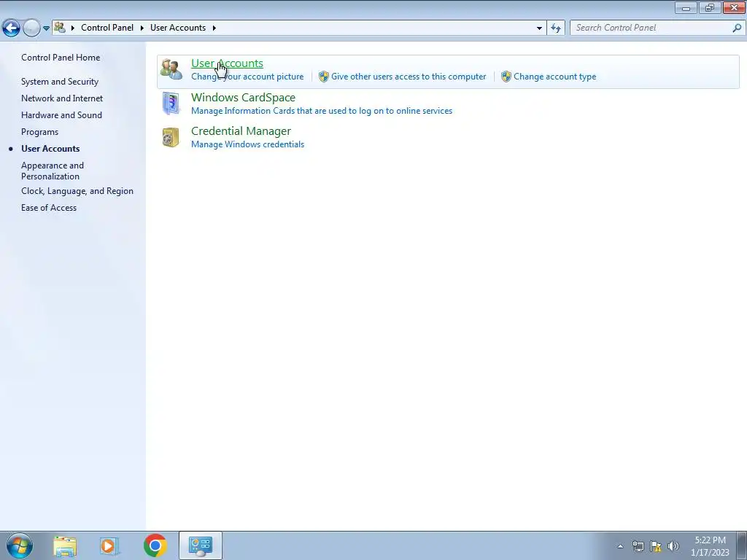This screenshot has width=747, height=560.
Task: Refresh the Control Panel page
Action: (556, 28)
